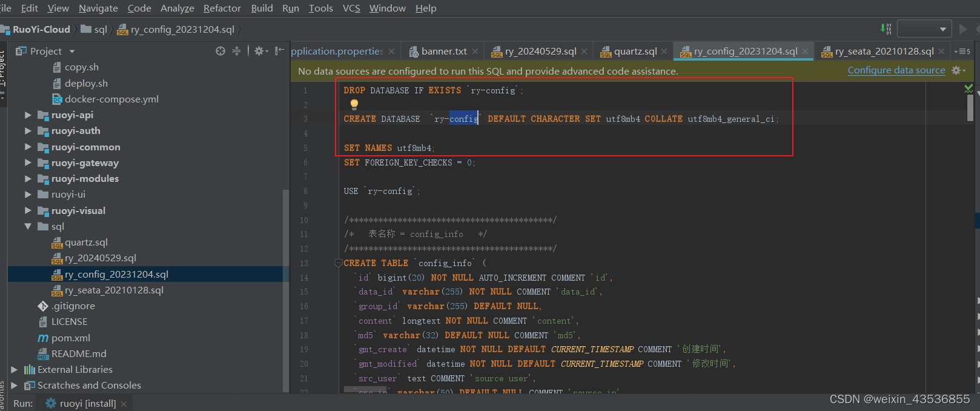
Task: Select LICENSE file
Action: [69, 321]
